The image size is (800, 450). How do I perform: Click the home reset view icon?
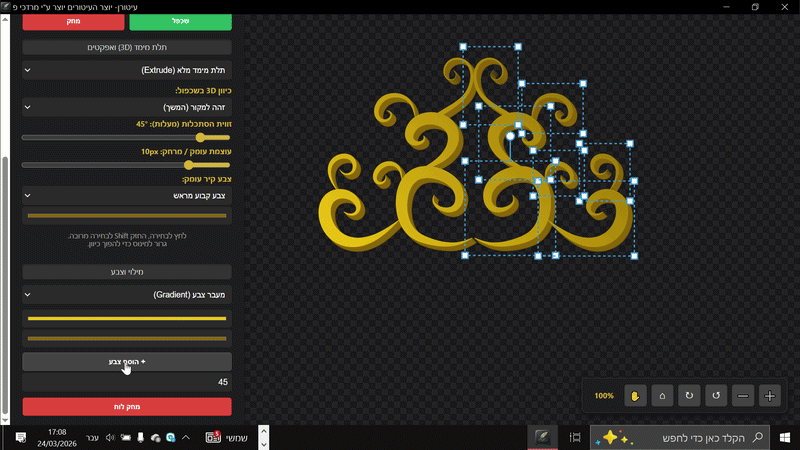[662, 396]
